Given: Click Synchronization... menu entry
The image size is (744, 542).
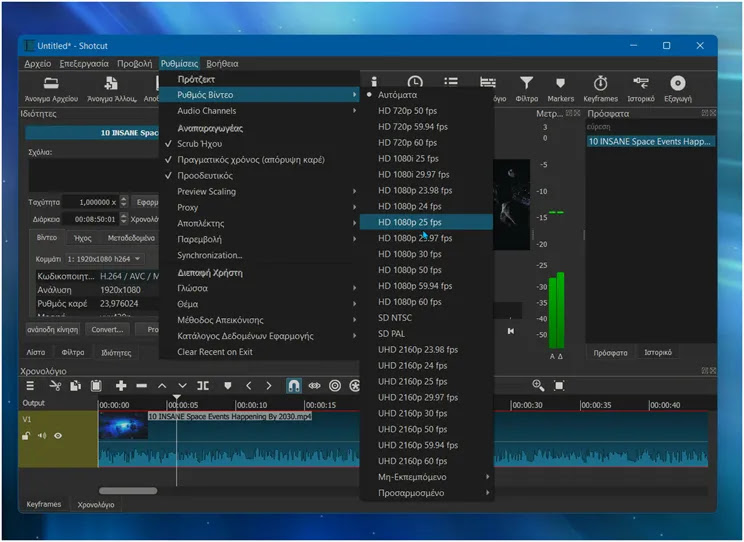Looking at the screenshot, I should pyautogui.click(x=259, y=255).
